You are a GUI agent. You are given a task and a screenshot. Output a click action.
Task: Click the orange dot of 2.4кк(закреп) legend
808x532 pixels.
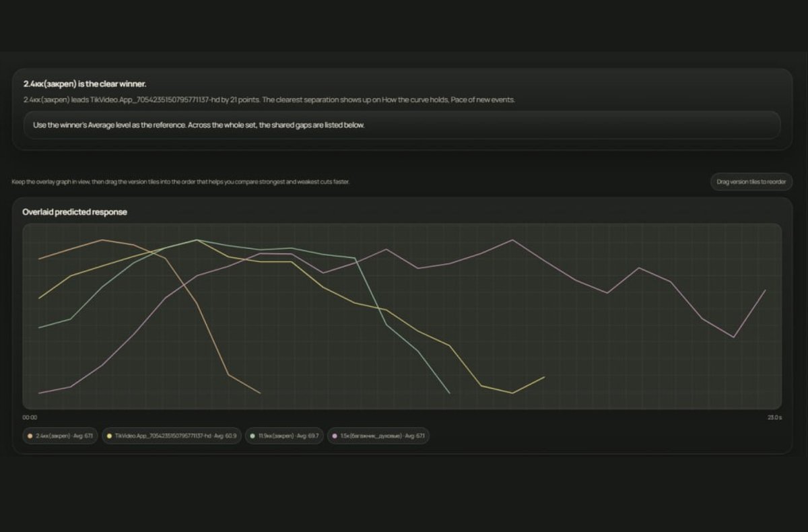(x=30, y=436)
